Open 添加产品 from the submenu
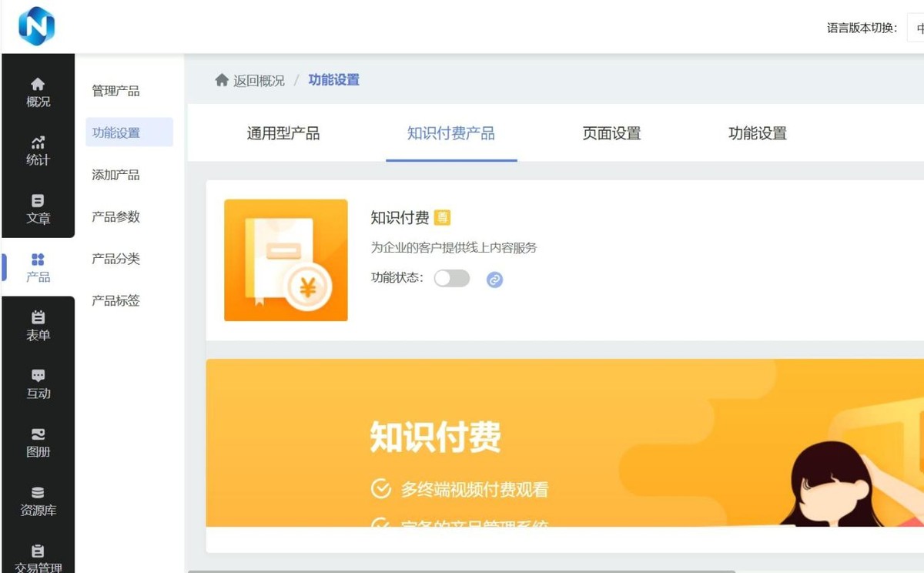This screenshot has height=573, width=924. coord(118,175)
